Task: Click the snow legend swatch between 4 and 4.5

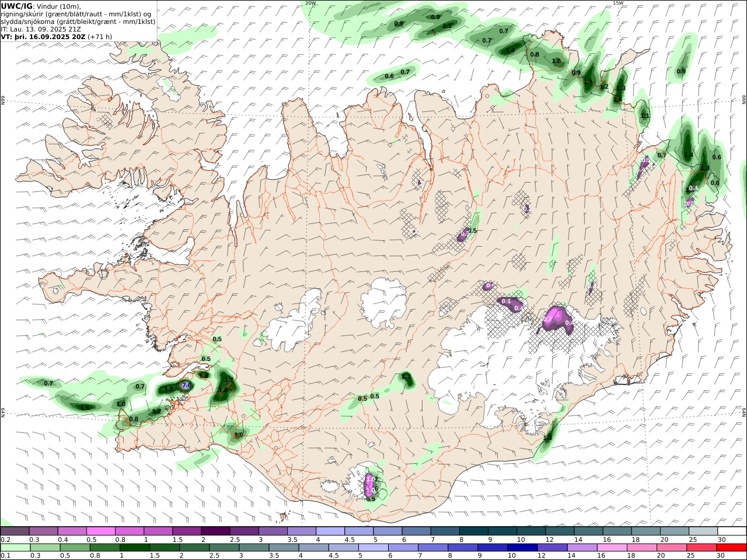Action: pos(330,531)
